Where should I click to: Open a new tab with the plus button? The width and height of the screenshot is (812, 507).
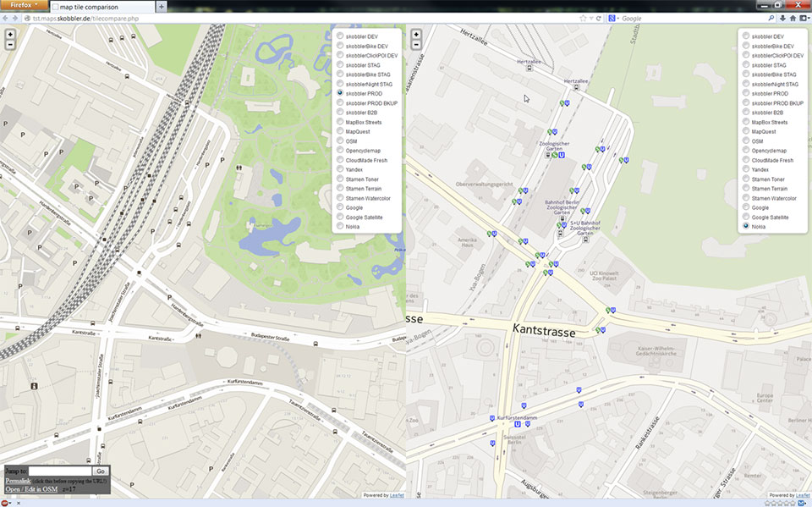pos(162,6)
